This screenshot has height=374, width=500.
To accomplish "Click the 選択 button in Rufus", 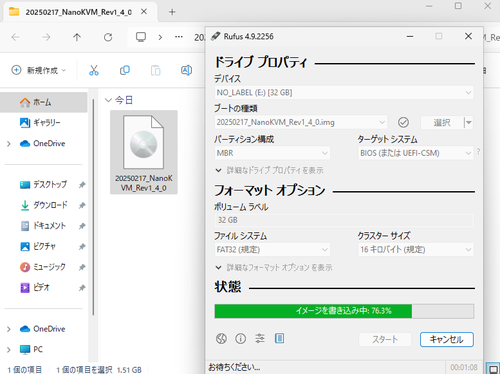I will coord(442,122).
